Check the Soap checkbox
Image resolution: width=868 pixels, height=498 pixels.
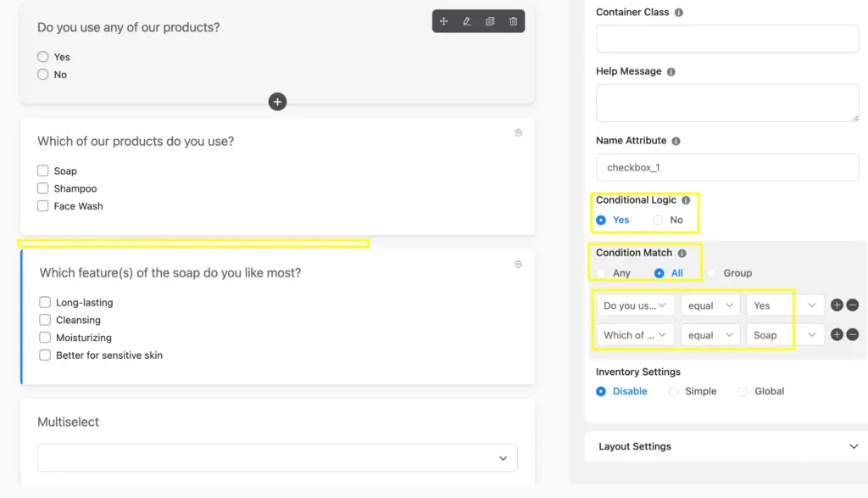42,171
